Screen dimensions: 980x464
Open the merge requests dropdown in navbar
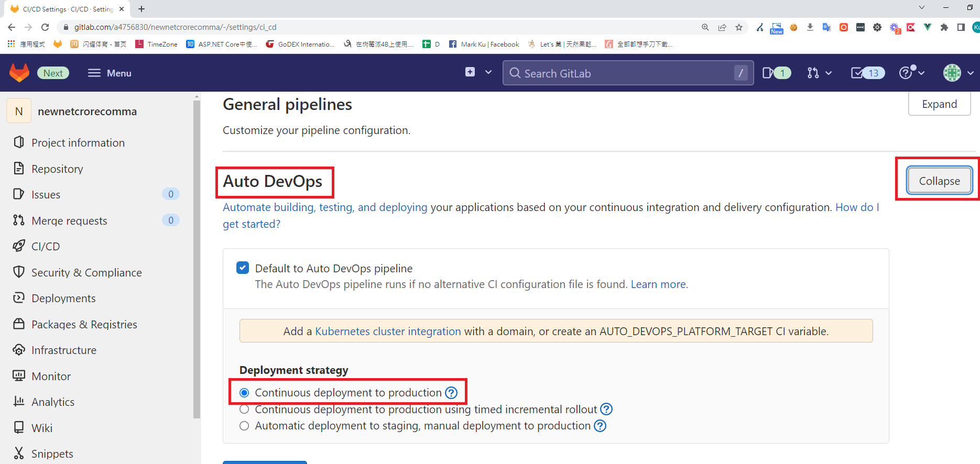819,73
